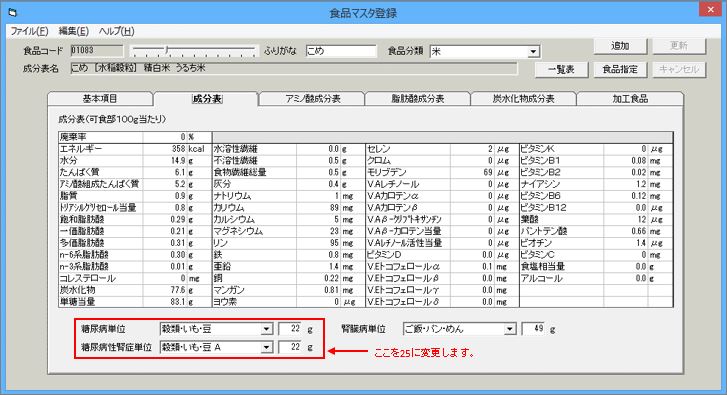727x395 pixels.
Task: Select the 葉酸 value 12
Action: pyautogui.click(x=625, y=219)
